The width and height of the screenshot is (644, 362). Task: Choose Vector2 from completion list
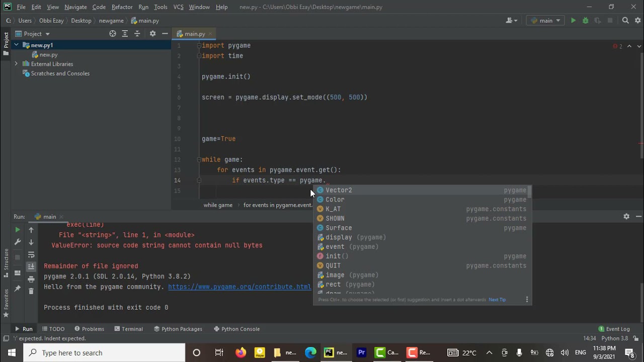pos(422,190)
